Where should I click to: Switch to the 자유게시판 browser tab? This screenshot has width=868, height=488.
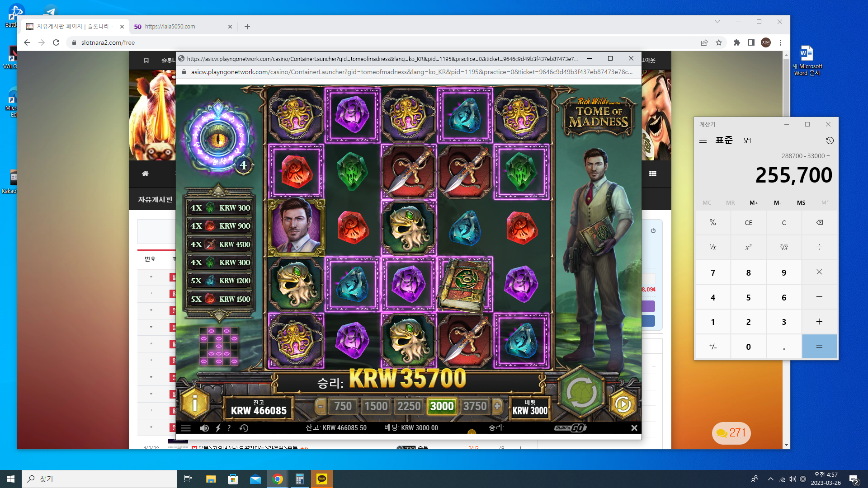[x=75, y=27]
